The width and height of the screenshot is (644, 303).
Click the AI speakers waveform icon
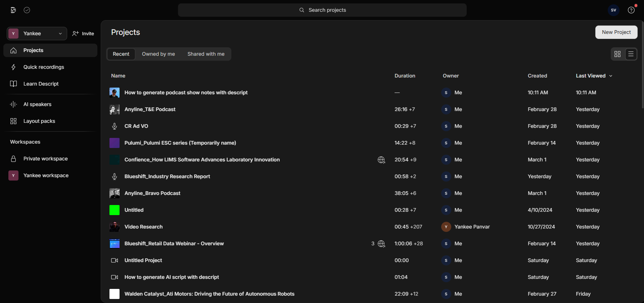tap(13, 104)
